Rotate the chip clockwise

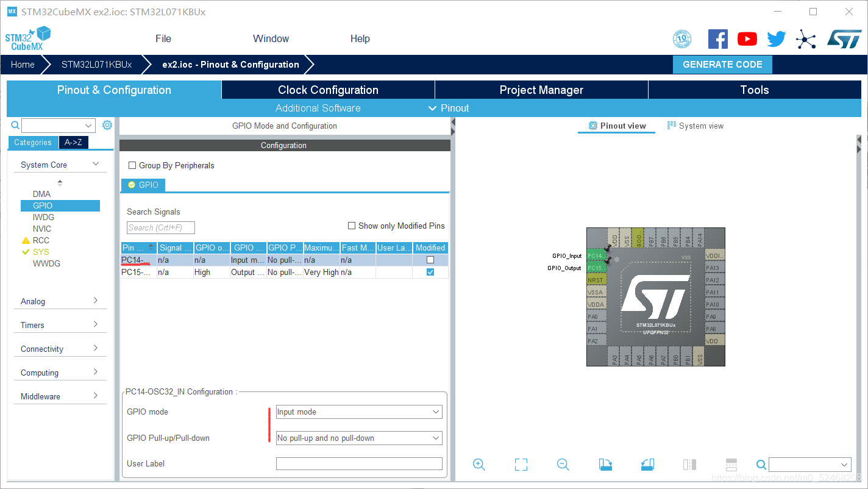(x=605, y=465)
